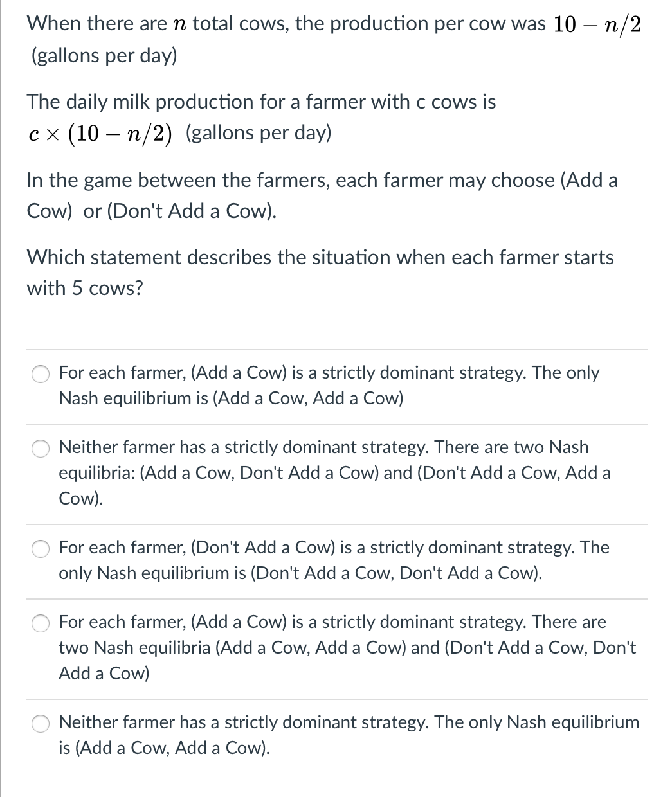Select the option mentioning two Nash equilibria with dominant strategy

pos(41,623)
